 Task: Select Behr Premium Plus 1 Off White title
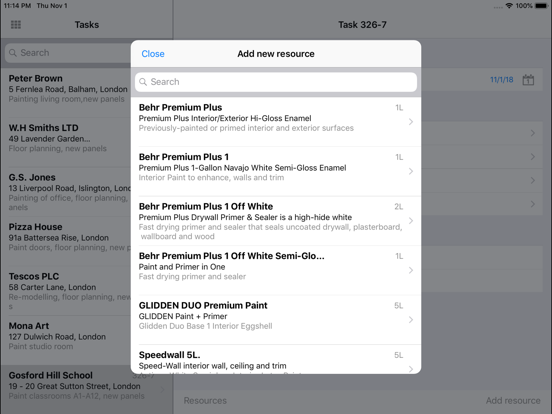tap(206, 206)
